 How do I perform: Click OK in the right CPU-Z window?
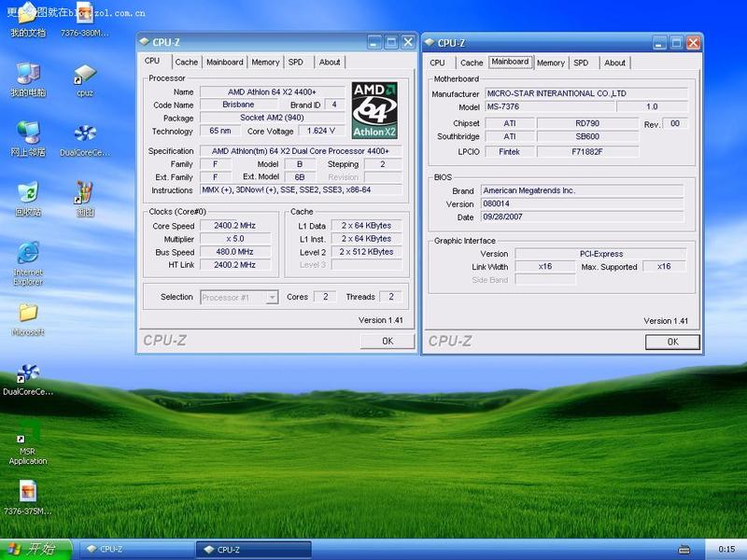click(x=672, y=342)
